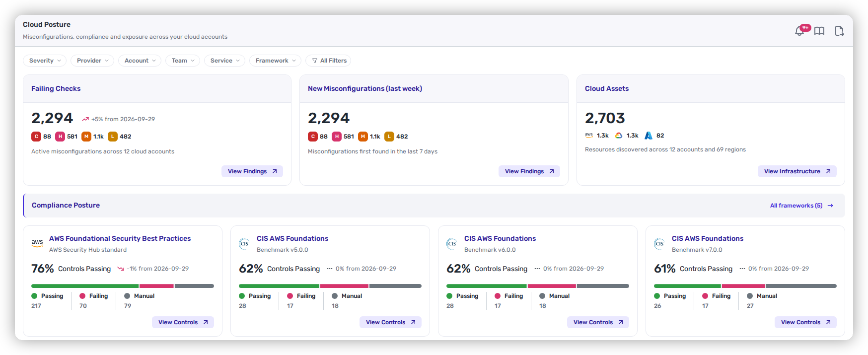This screenshot has width=868, height=355.
Task: Click the funnel icon in All Filters
Action: 315,61
